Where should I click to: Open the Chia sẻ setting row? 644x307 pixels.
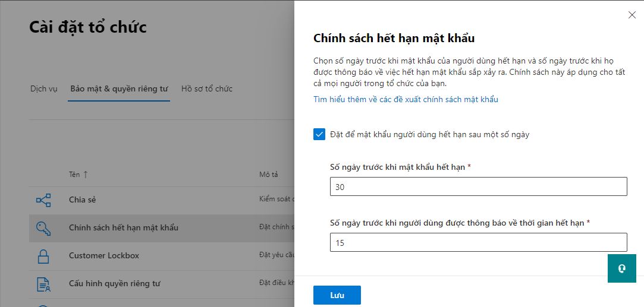tap(83, 200)
